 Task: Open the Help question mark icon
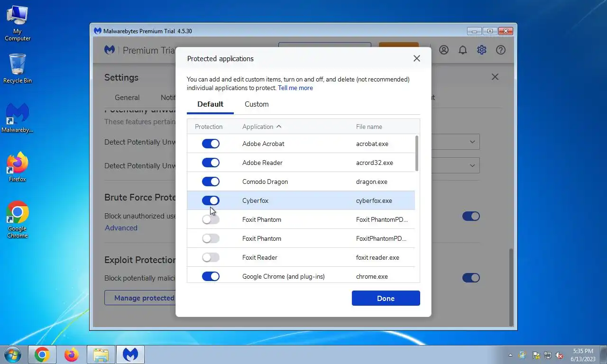click(501, 50)
